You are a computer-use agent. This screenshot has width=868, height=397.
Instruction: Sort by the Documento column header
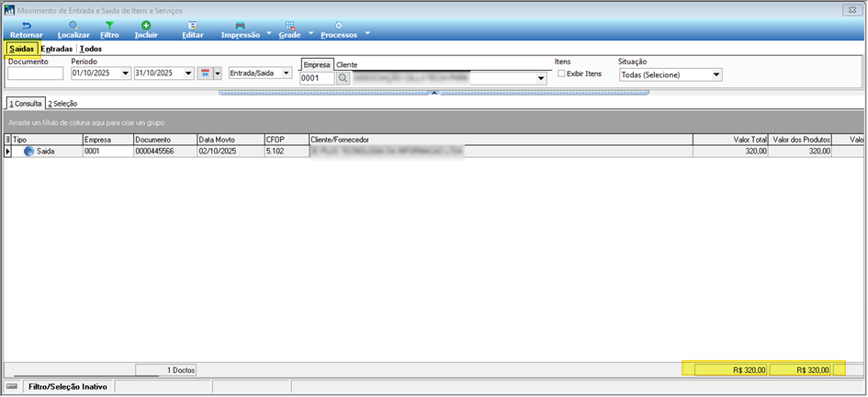pyautogui.click(x=165, y=140)
